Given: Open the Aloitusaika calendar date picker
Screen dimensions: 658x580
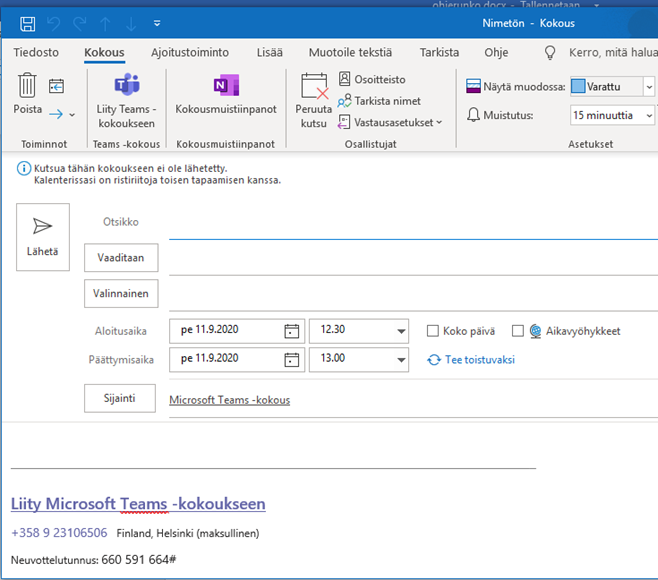Looking at the screenshot, I should (x=292, y=331).
